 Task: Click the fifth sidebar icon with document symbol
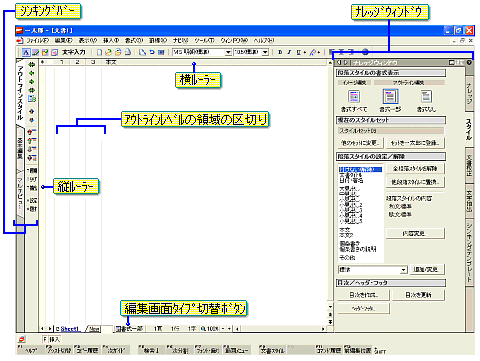pyautogui.click(x=32, y=99)
